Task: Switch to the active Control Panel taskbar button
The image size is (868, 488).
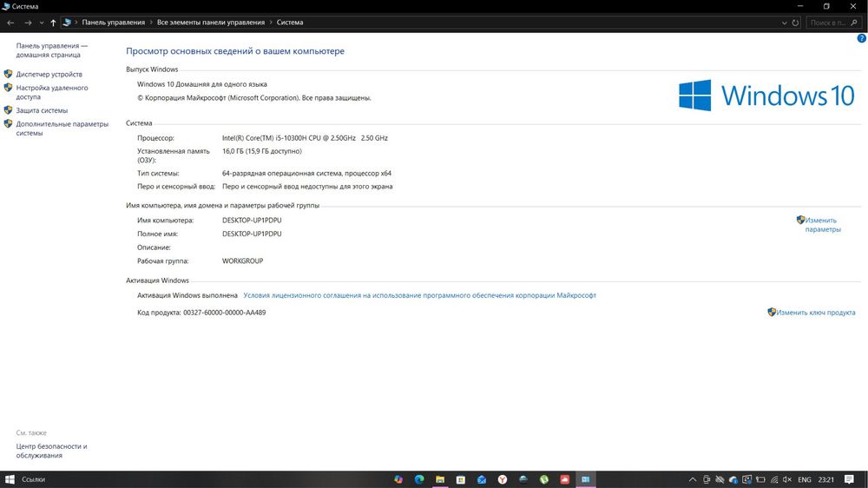Action: (x=586, y=479)
